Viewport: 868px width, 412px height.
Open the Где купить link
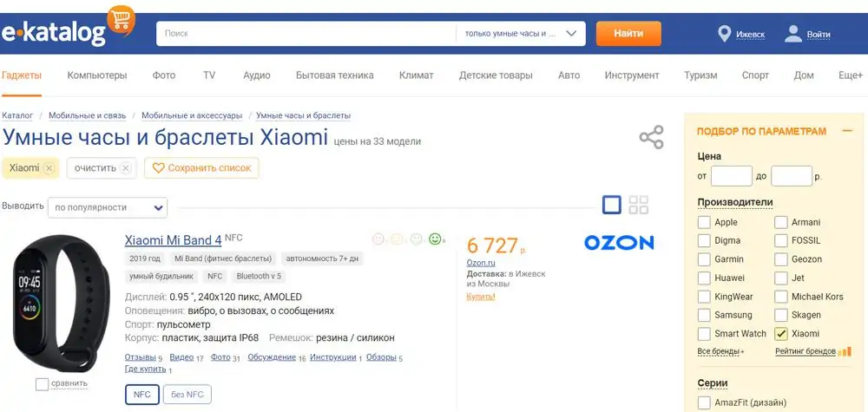[146, 369]
